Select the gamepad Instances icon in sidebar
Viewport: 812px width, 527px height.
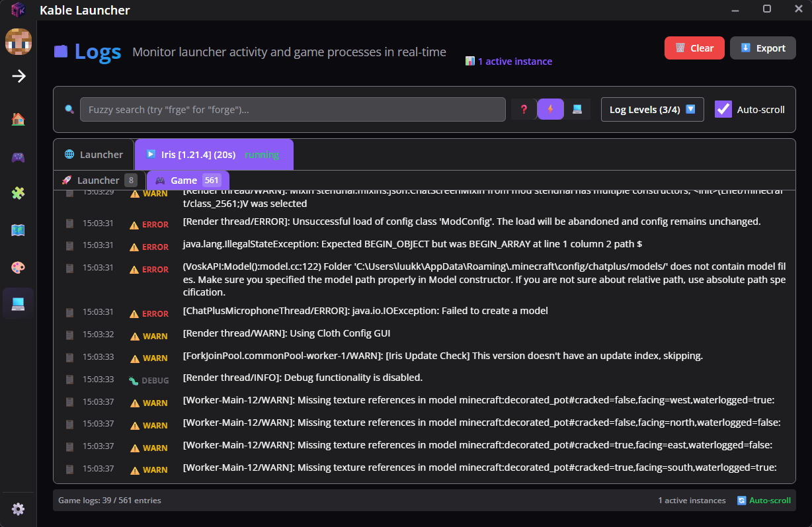(x=18, y=157)
